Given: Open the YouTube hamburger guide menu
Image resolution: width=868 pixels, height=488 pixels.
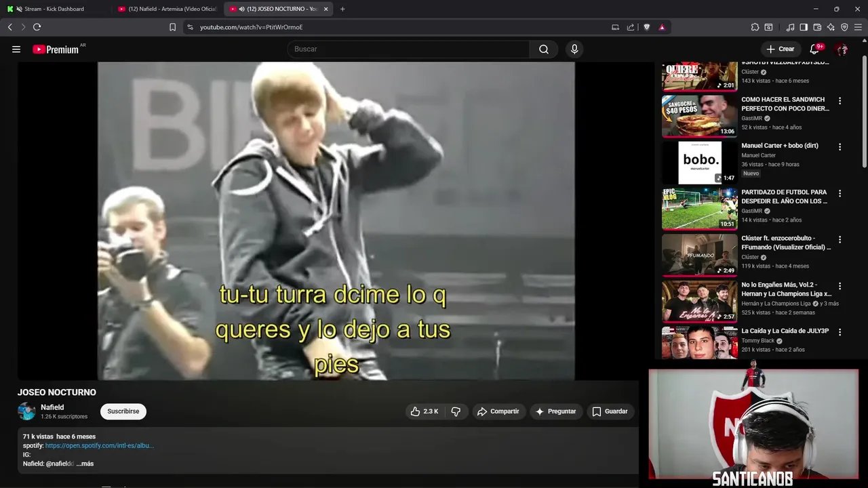Looking at the screenshot, I should 16,49.
